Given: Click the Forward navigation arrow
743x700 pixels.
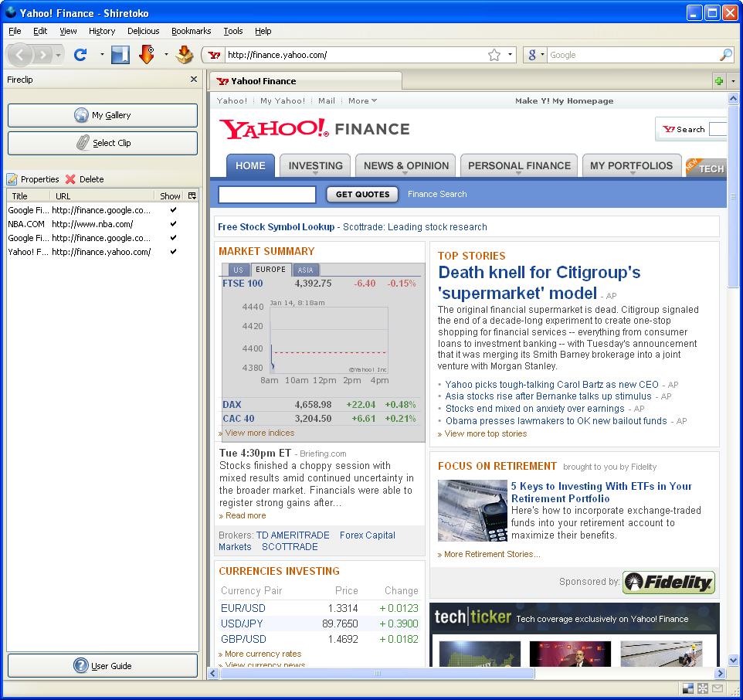Looking at the screenshot, I should (42, 55).
